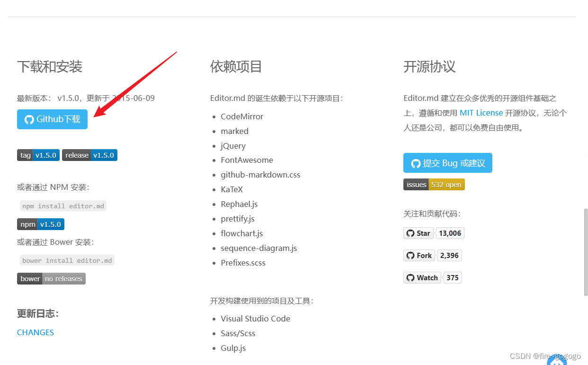Click the 下载和安装 heading
Viewport: 588px width, 365px height.
tap(50, 67)
